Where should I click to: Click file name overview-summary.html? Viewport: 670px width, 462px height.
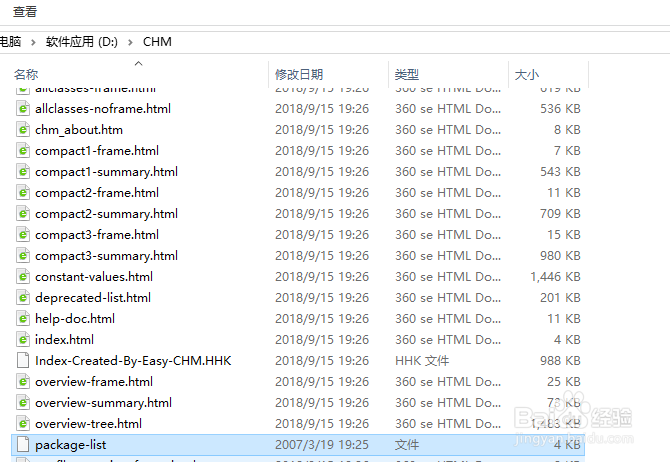click(103, 403)
